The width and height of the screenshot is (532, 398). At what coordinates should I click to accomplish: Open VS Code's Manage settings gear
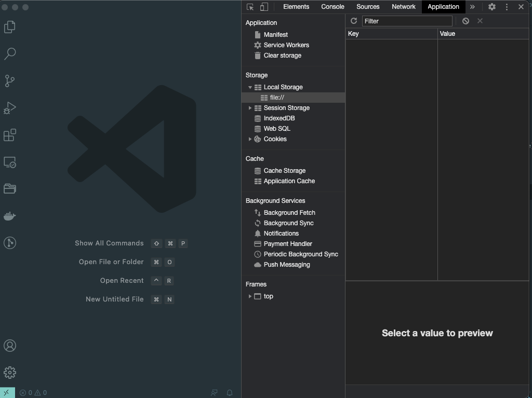9,373
